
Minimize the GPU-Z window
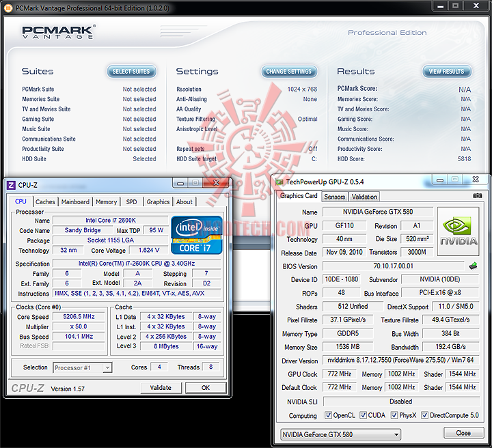[x=440, y=180]
